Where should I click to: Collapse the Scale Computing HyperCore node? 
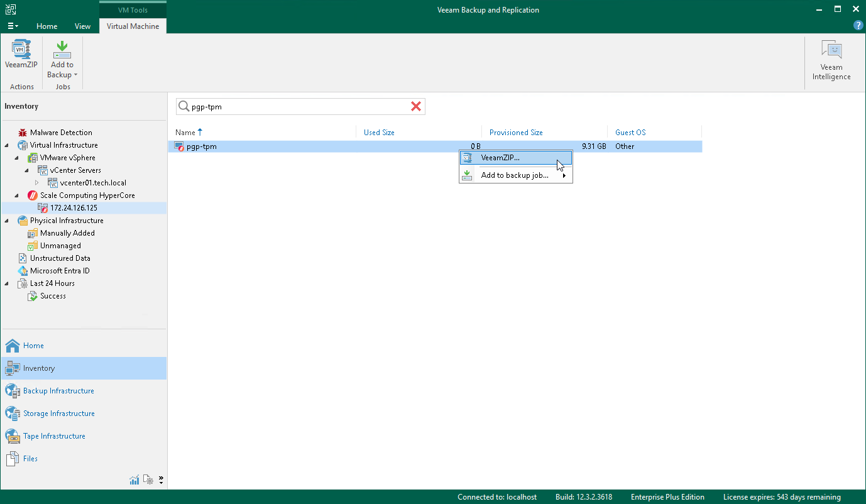point(17,195)
